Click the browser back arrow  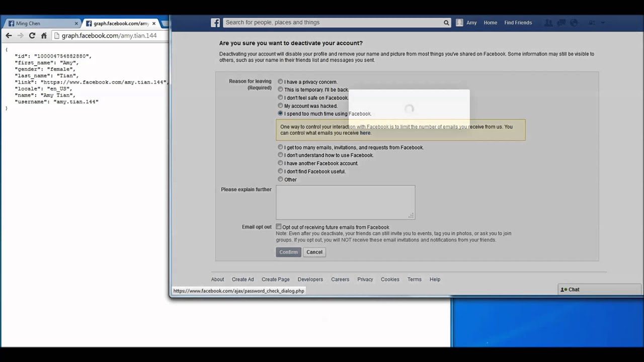coord(9,36)
